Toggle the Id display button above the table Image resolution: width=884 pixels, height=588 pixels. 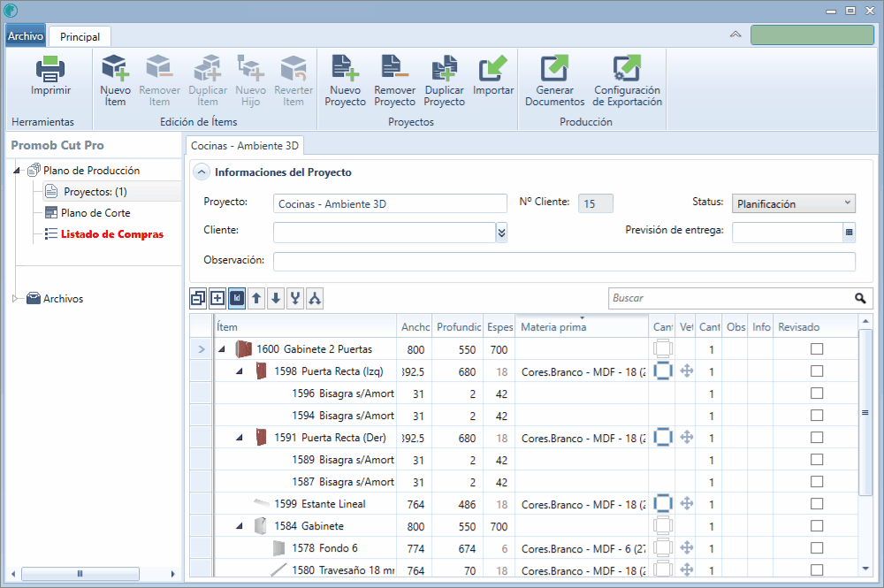[x=237, y=298]
